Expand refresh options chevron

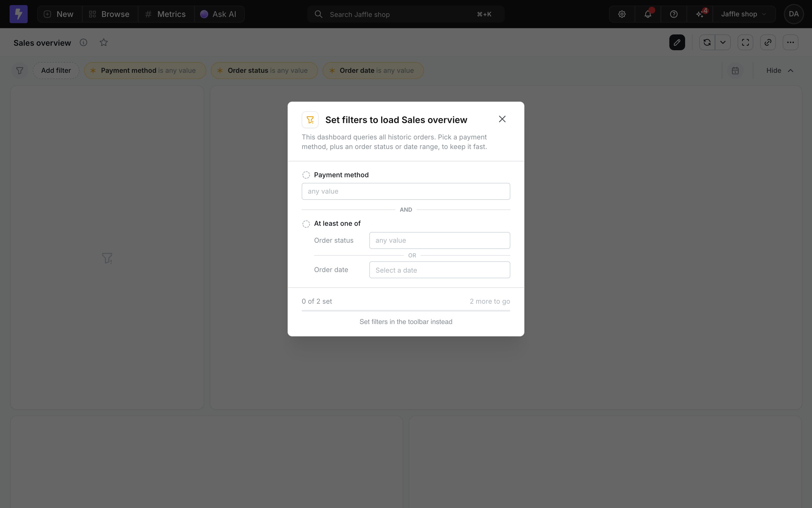723,42
